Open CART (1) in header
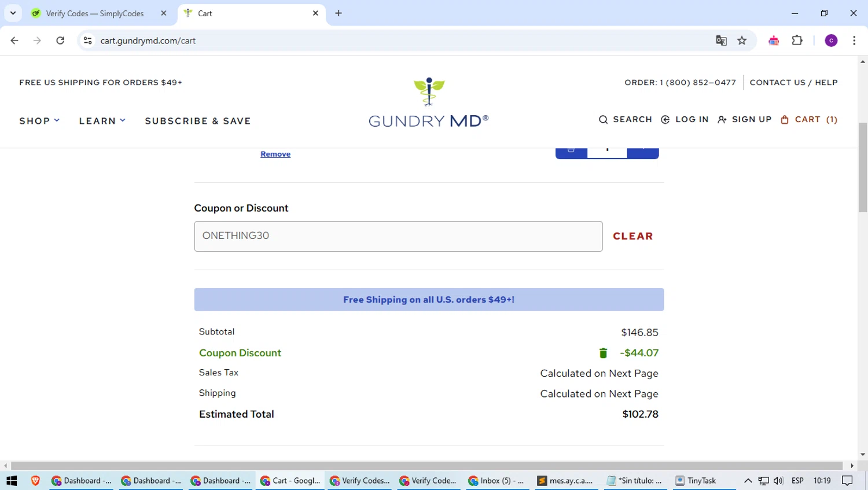Screen dimensions: 868x490 pyautogui.click(x=809, y=120)
